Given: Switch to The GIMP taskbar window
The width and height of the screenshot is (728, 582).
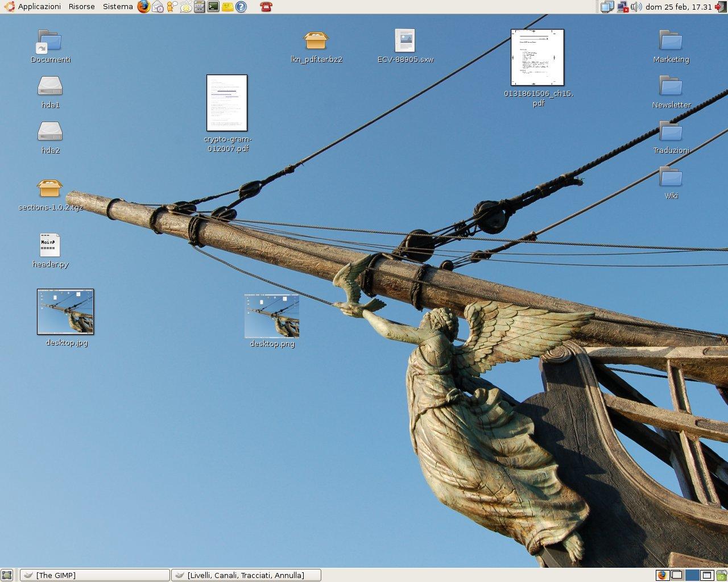Looking at the screenshot, I should coord(95,575).
